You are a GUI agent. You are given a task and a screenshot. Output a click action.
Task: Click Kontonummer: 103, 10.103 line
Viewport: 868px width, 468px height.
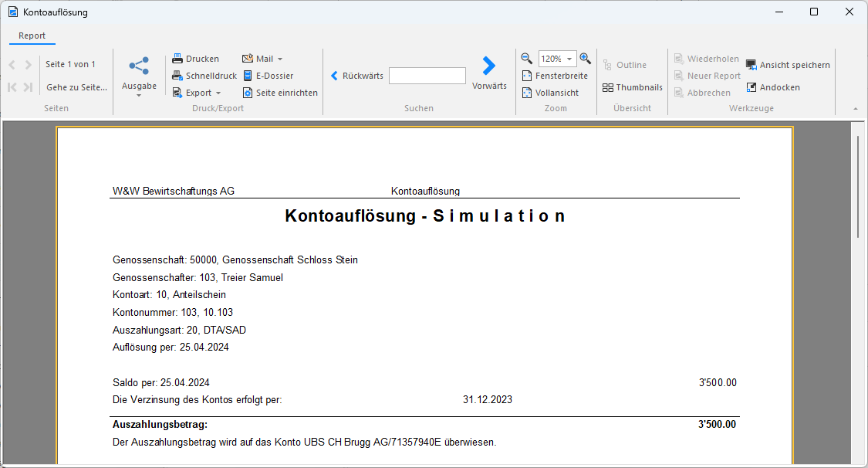[173, 312]
